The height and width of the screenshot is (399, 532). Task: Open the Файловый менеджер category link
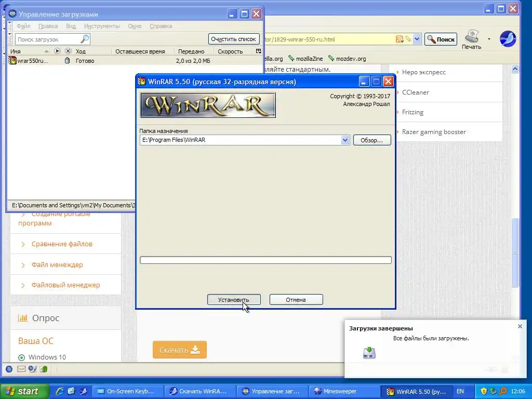[66, 285]
